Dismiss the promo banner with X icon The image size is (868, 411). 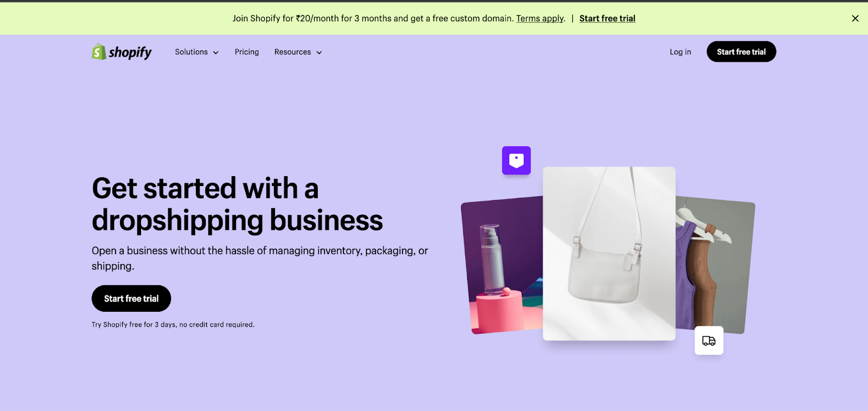855,18
